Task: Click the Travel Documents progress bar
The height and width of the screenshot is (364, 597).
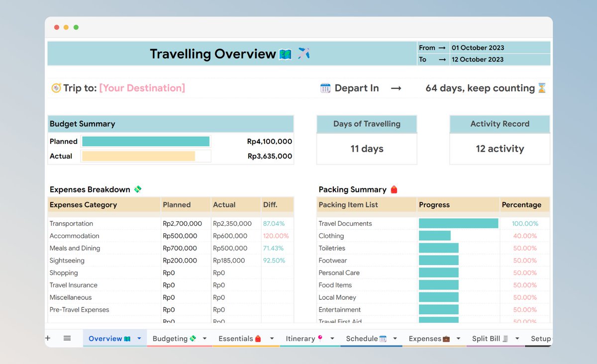Action: (459, 223)
